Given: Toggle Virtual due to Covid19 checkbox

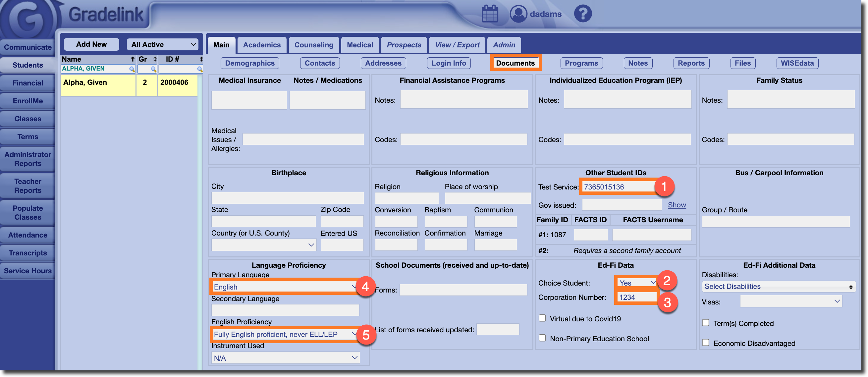Looking at the screenshot, I should point(542,318).
